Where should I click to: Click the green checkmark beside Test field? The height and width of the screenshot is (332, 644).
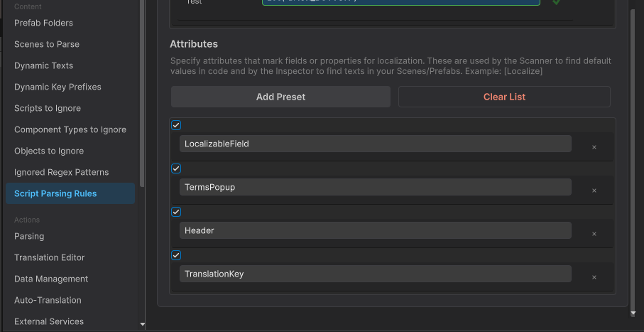coord(557,2)
